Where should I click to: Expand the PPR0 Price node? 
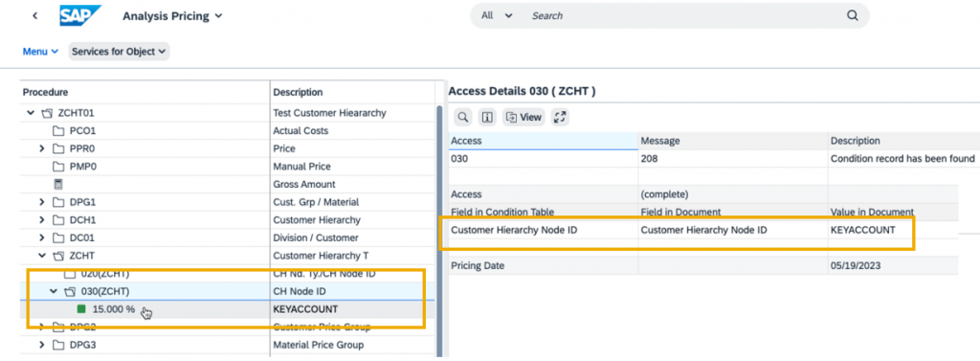pyautogui.click(x=42, y=148)
